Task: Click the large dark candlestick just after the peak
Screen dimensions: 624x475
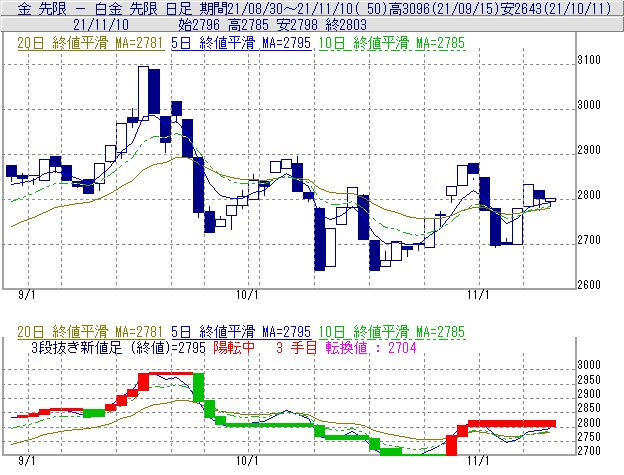Action: click(x=154, y=91)
